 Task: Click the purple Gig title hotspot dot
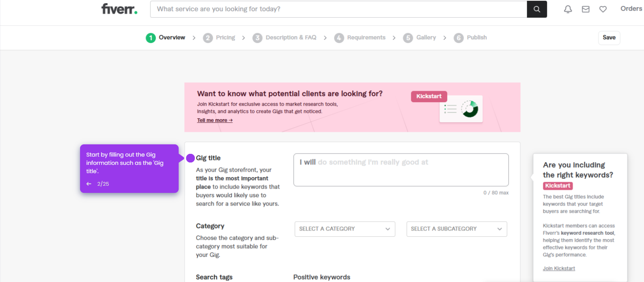click(190, 158)
